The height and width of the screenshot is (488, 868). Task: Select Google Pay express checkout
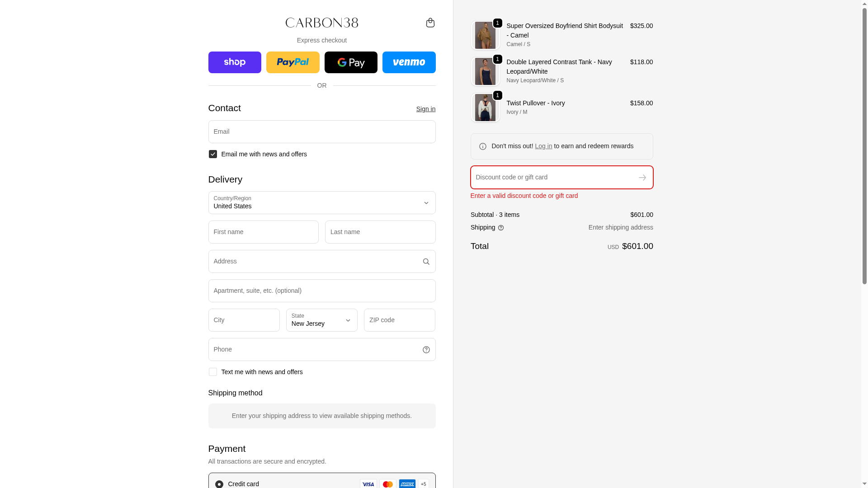click(351, 62)
